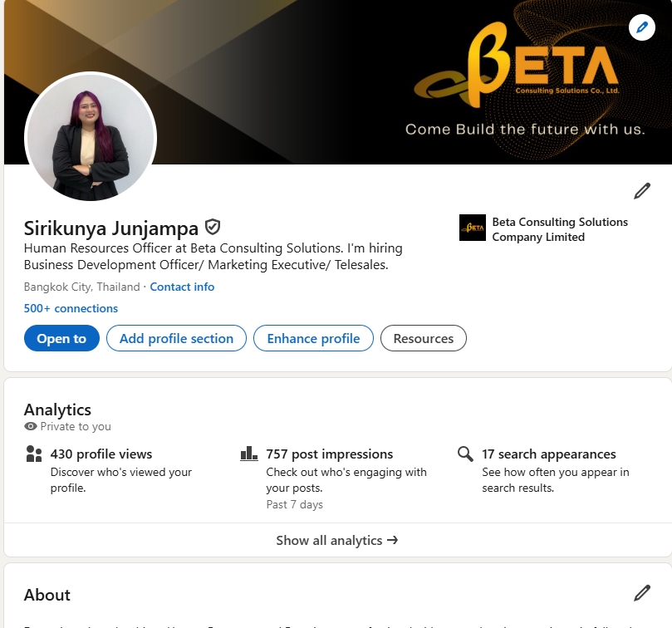Click the edit intro pencil icon
Screen dimensions: 672x628
point(641,191)
